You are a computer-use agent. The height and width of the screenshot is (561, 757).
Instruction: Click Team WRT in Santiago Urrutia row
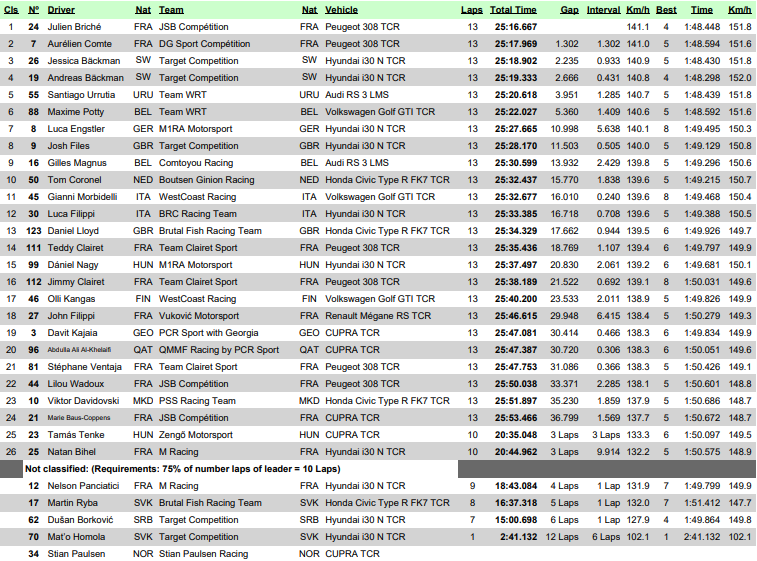(x=184, y=94)
